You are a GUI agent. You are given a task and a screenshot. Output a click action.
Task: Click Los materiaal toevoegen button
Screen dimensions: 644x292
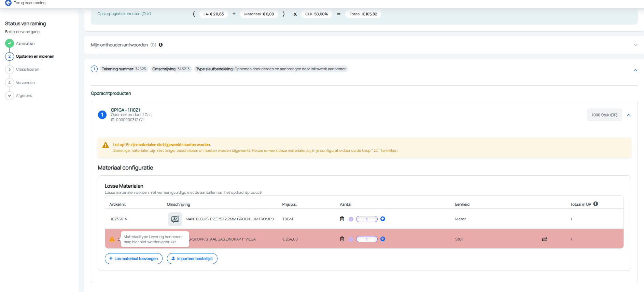[134, 259]
